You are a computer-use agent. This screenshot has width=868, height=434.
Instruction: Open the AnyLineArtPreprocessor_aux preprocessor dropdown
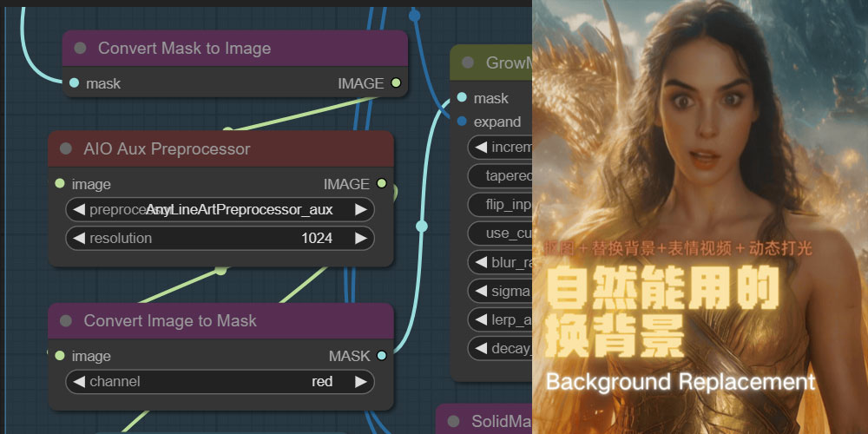click(x=220, y=210)
